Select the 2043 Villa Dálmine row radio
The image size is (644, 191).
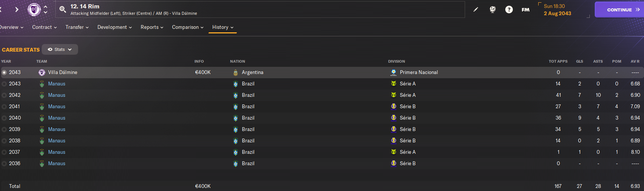pyautogui.click(x=5, y=73)
